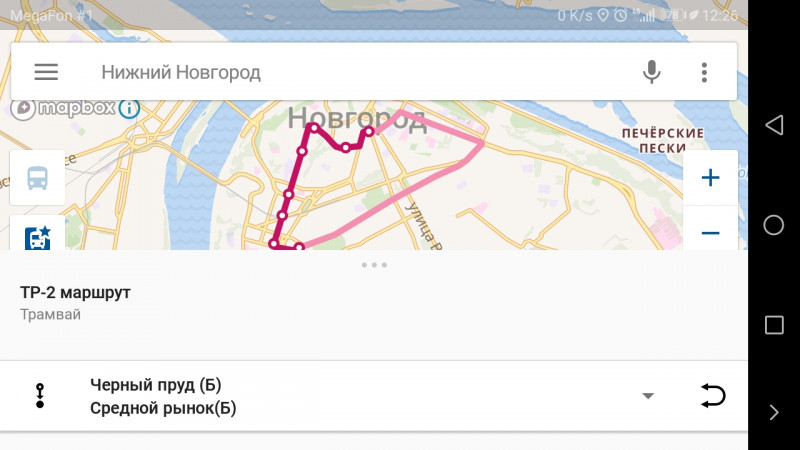The image size is (800, 450).
Task: Select the ТР-2 маршрут title
Action: click(76, 292)
